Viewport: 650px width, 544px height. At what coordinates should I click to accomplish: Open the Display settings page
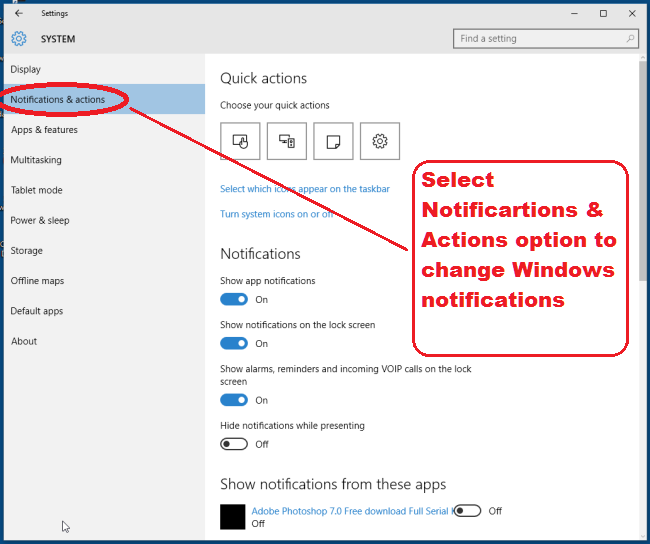point(104,69)
